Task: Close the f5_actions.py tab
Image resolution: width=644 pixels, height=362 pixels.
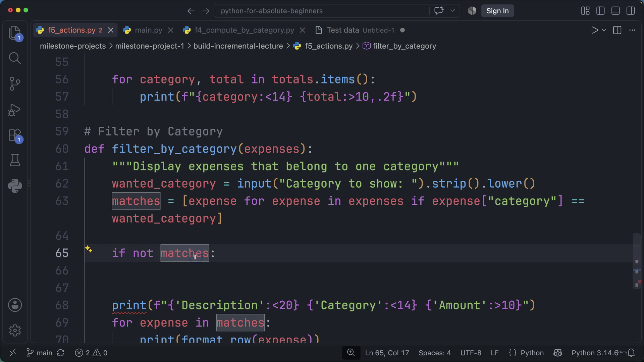Action: pos(110,30)
